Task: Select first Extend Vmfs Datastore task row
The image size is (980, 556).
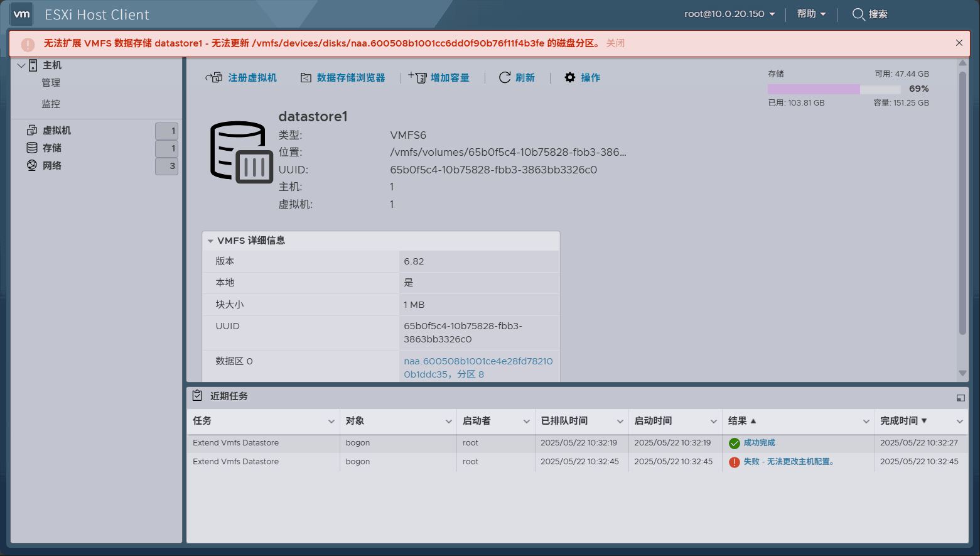Action: 577,443
